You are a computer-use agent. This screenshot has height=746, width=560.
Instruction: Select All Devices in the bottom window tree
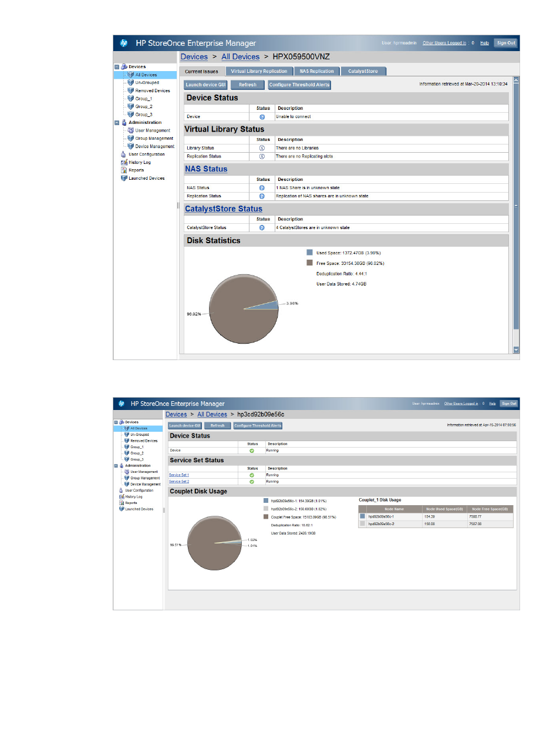(x=139, y=429)
